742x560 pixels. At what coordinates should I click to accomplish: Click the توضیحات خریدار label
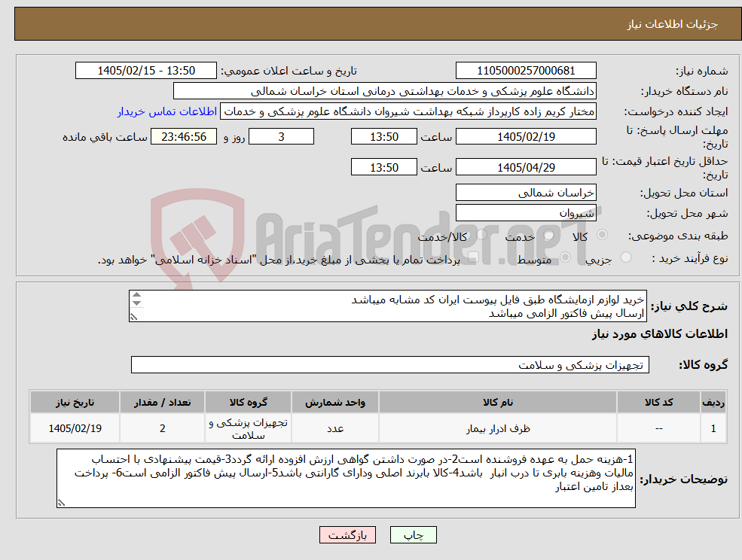pyautogui.click(x=684, y=479)
